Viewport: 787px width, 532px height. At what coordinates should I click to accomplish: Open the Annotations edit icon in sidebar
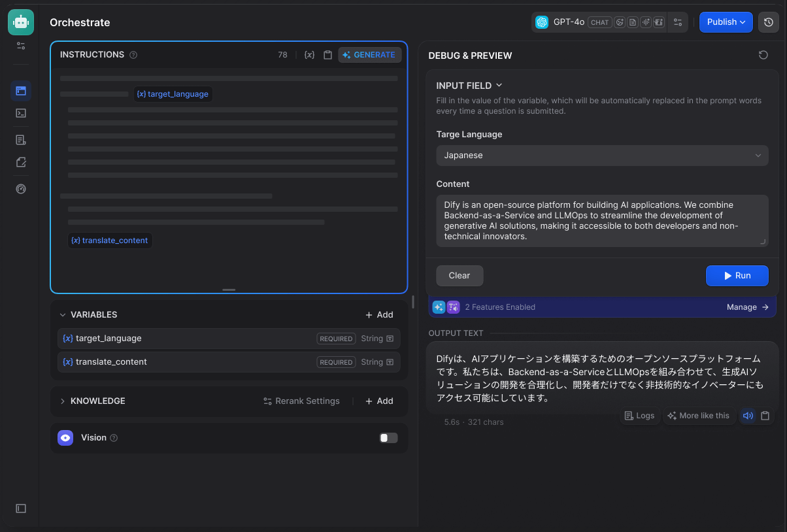click(x=21, y=162)
